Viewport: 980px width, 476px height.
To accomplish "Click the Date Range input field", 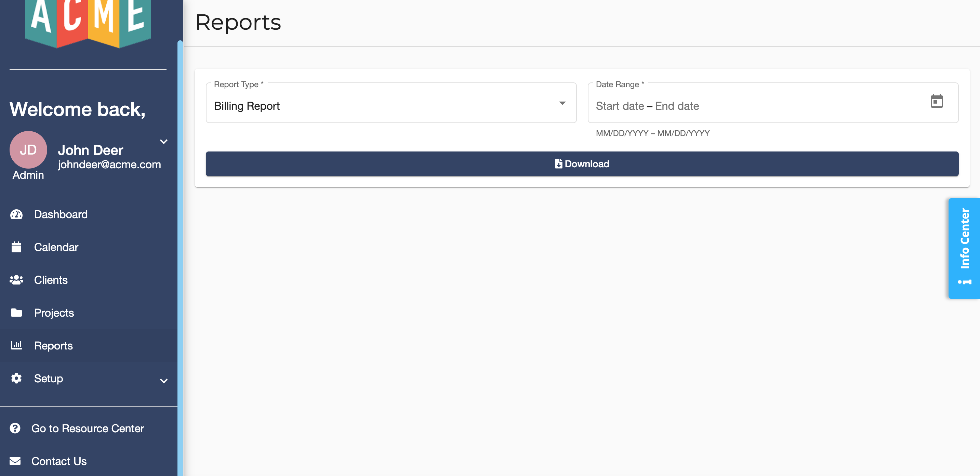I will click(773, 103).
